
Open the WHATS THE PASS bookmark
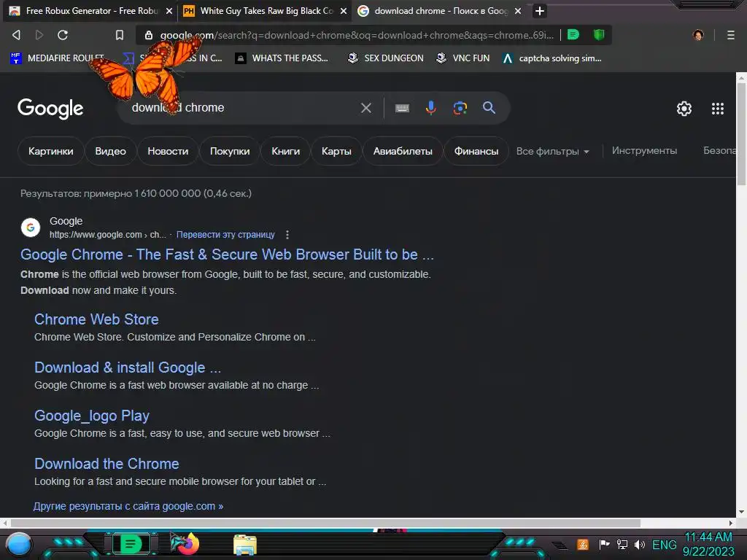click(x=282, y=58)
